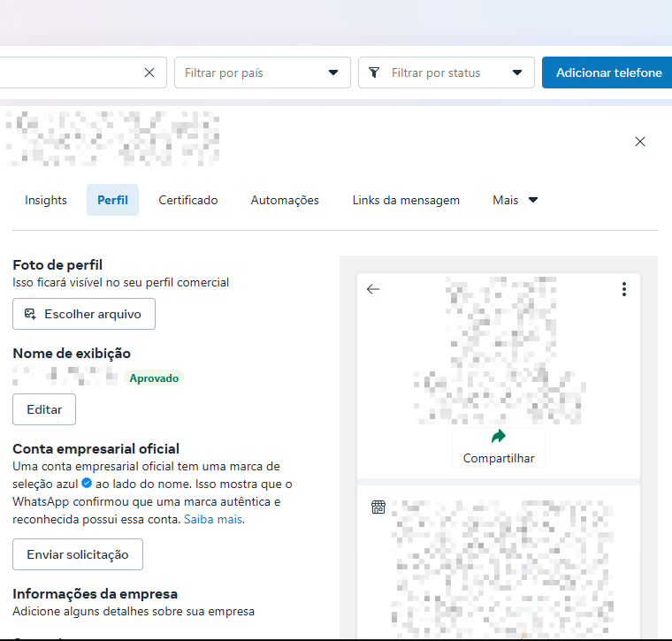
Task: Close the phone number details panel
Action: coord(640,141)
